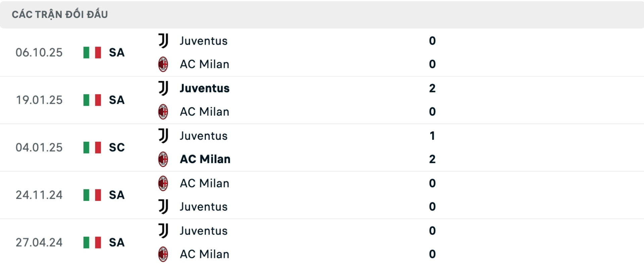Click Juventus name in the 24.11.24 match
This screenshot has height=266, width=644.
point(204,207)
